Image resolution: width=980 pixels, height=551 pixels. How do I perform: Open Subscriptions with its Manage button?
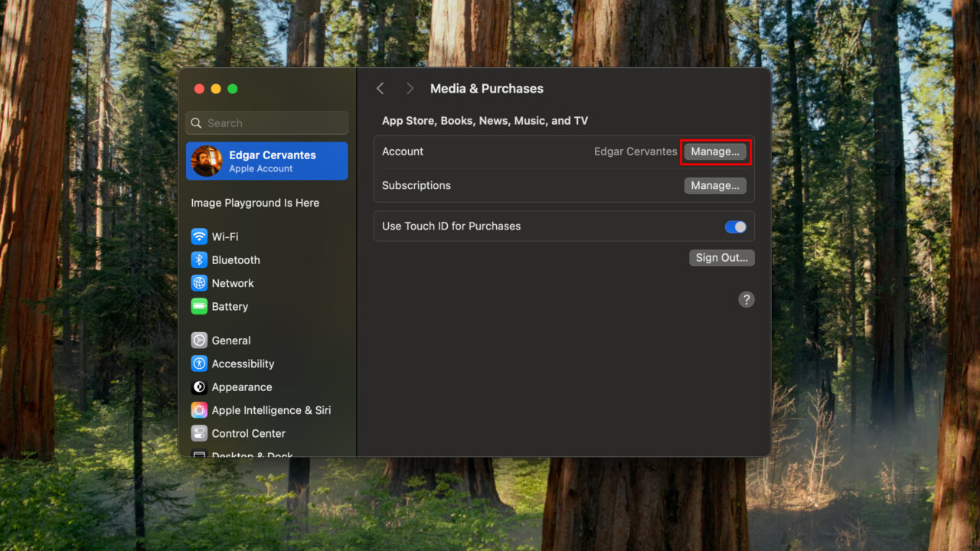(715, 185)
